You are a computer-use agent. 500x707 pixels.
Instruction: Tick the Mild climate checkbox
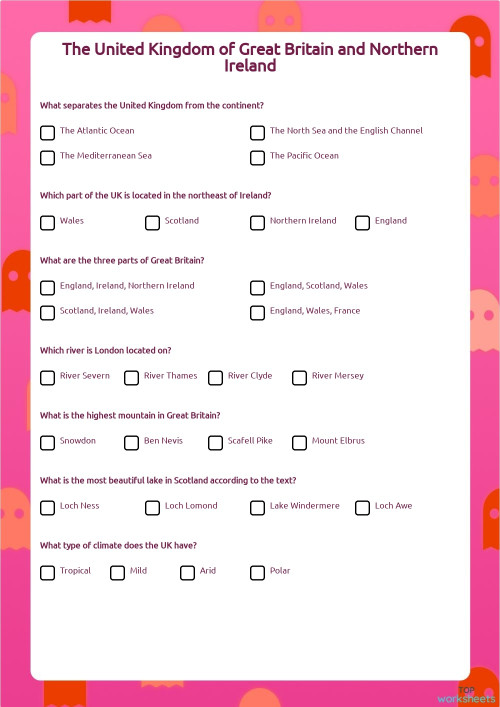[x=117, y=573]
